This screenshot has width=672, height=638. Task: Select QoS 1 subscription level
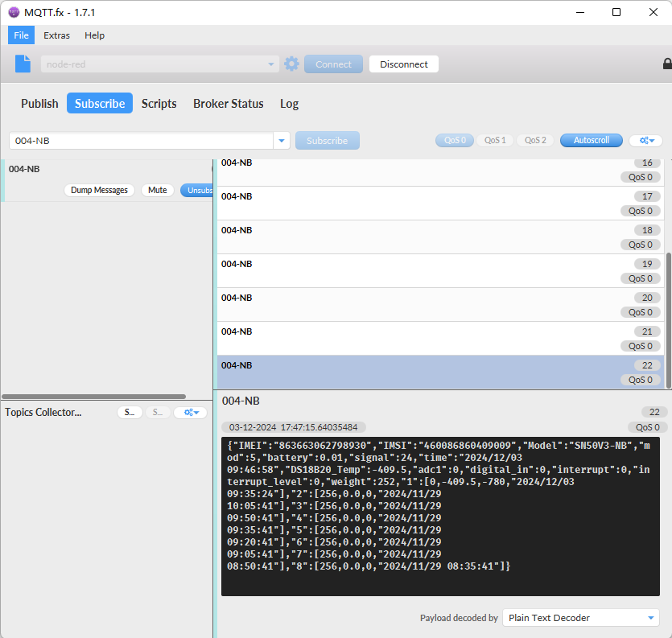point(495,140)
